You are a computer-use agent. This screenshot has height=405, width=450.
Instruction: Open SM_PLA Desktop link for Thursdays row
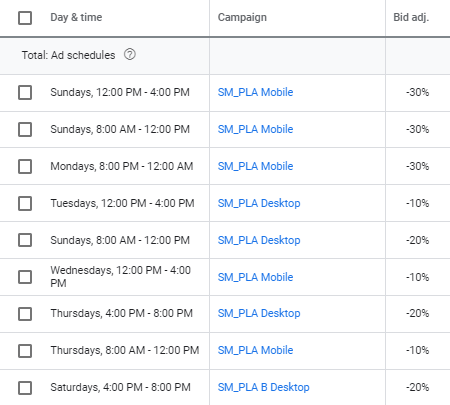tap(259, 313)
